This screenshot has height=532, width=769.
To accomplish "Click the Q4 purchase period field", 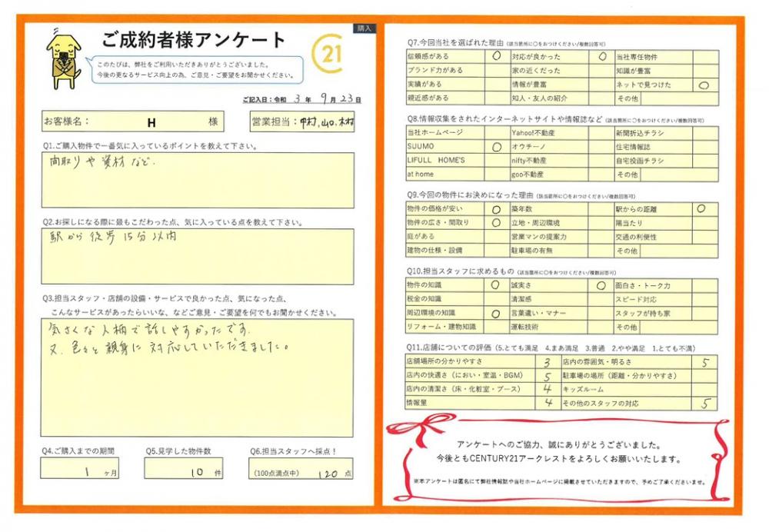I will tap(82, 470).
